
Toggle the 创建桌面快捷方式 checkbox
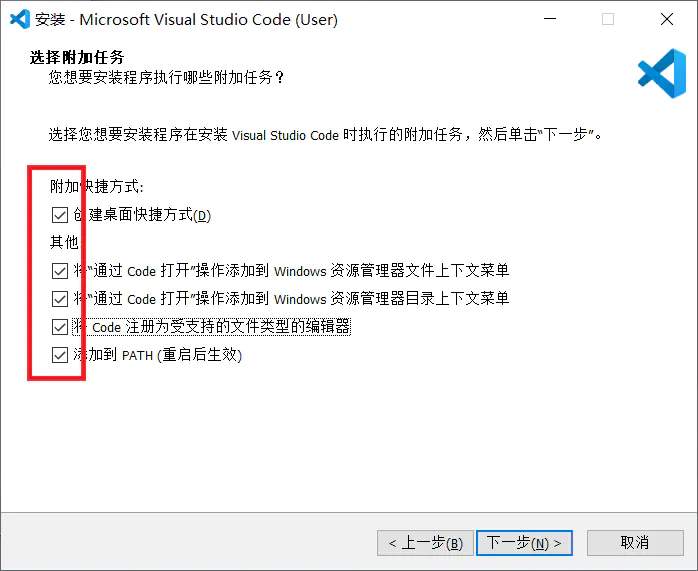60,215
